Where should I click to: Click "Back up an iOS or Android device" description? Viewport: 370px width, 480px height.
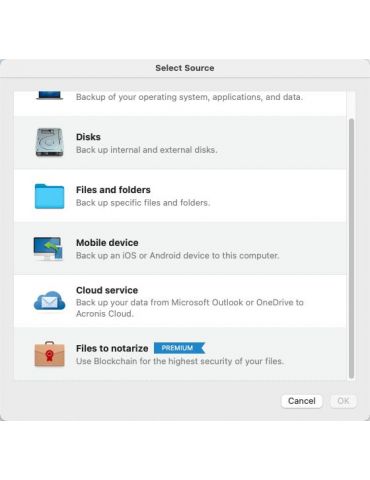(178, 256)
